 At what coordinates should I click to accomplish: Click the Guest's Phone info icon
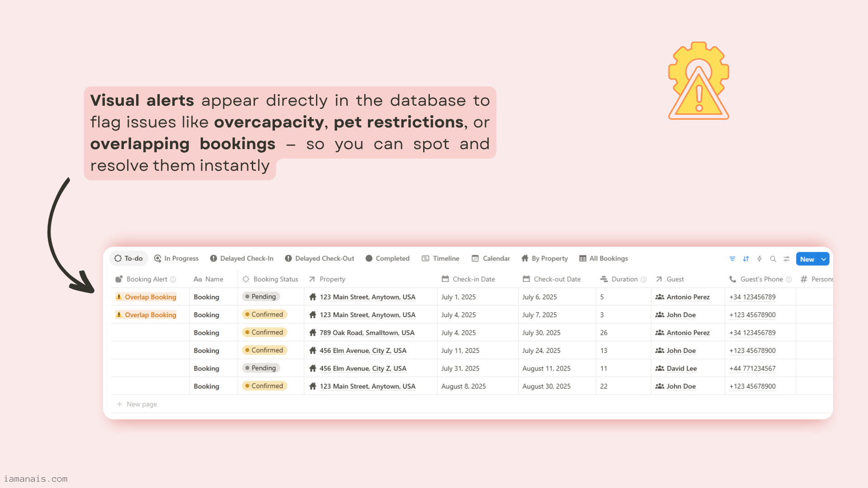(x=789, y=280)
